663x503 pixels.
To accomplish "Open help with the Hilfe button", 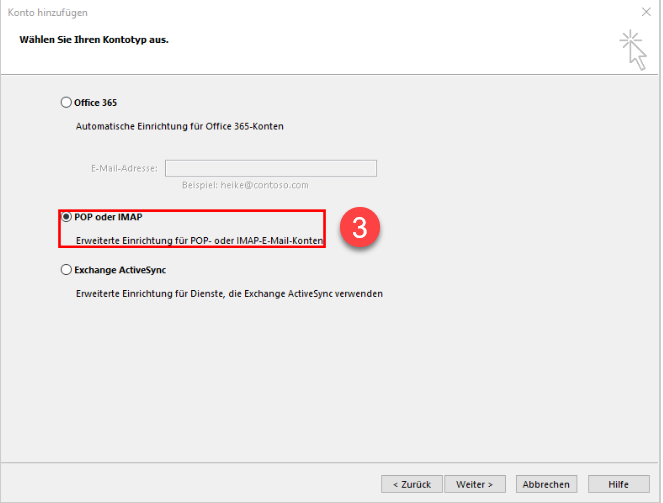I will [x=618, y=484].
